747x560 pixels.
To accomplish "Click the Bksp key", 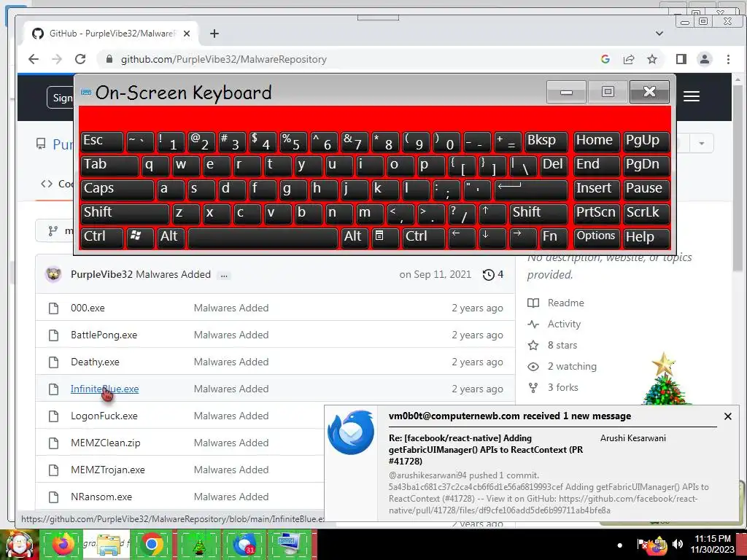I will (546, 141).
